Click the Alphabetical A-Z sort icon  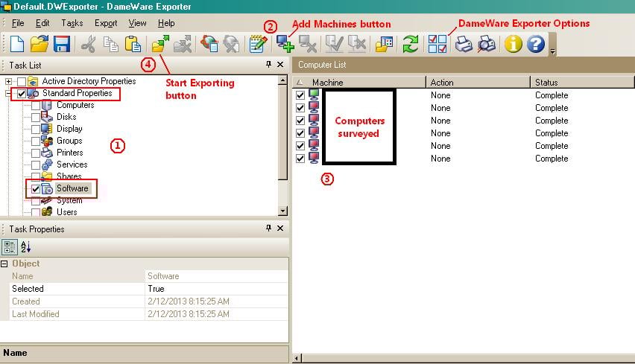click(x=25, y=246)
